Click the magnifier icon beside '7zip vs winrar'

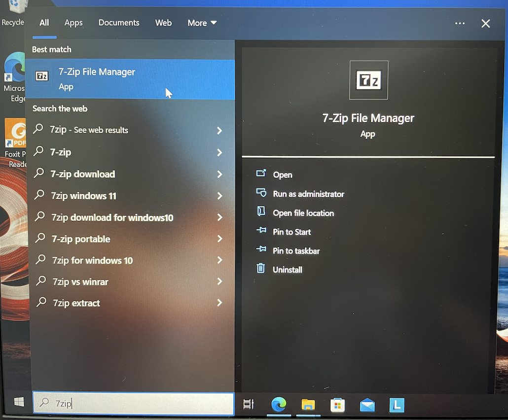(x=41, y=281)
